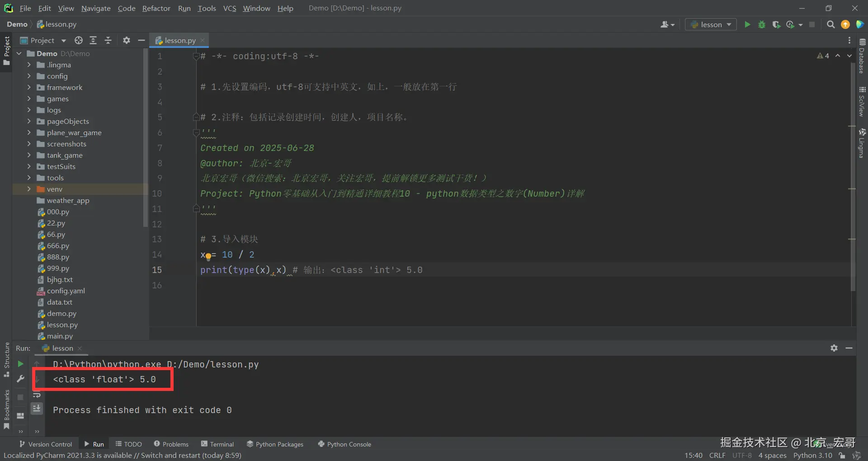Open the Version Control tool window
Viewport: 868px width, 461px height.
click(45, 444)
